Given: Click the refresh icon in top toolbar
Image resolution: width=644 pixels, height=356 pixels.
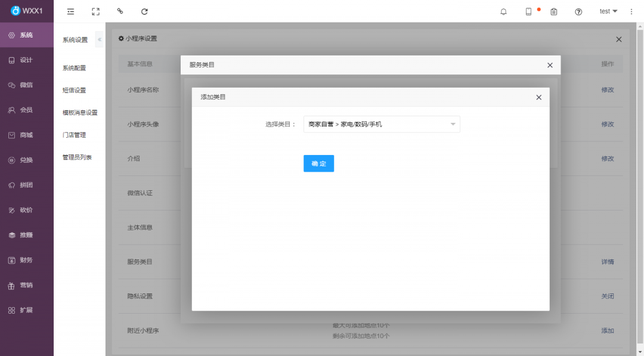Looking at the screenshot, I should pyautogui.click(x=144, y=11).
